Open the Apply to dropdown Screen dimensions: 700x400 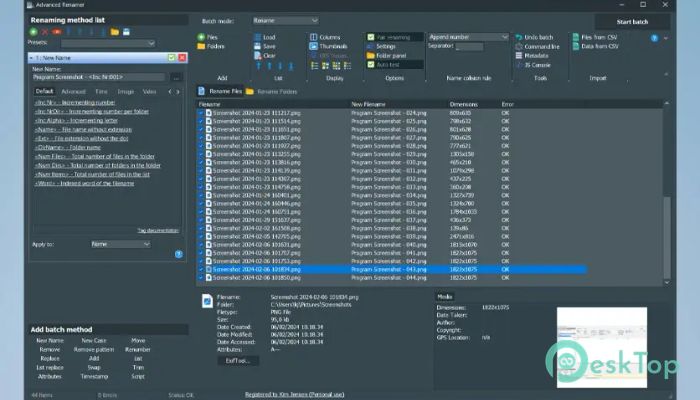pos(121,244)
